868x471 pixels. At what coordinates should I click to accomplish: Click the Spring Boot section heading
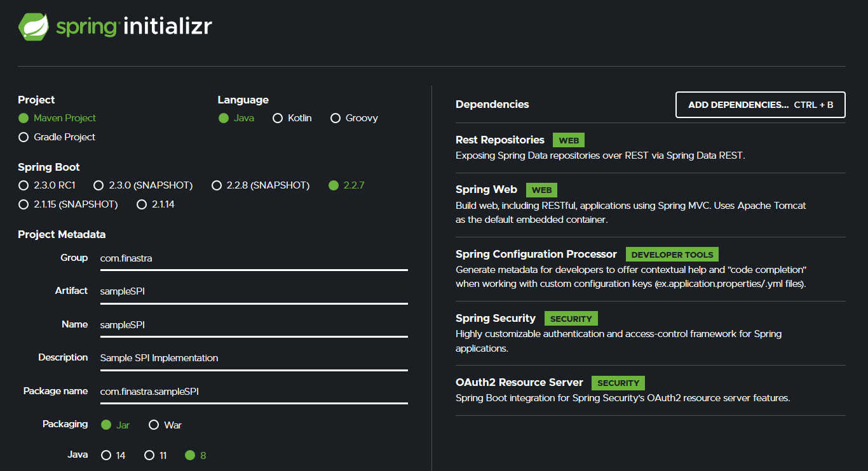pyautogui.click(x=49, y=167)
